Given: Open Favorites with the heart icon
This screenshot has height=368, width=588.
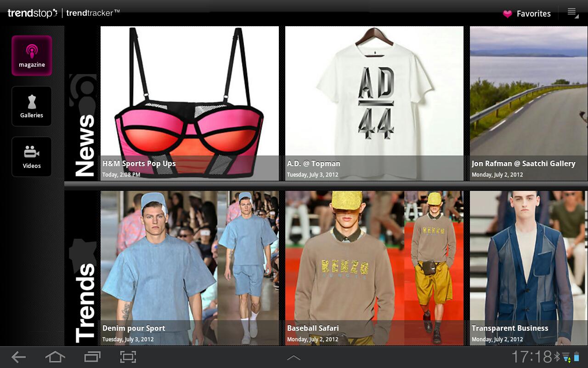Looking at the screenshot, I should pos(526,14).
